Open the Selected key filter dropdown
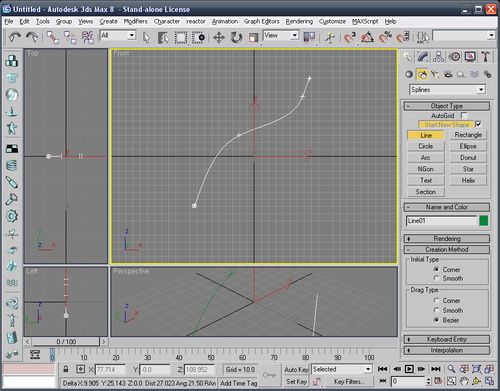This screenshot has height=391, width=500. pyautogui.click(x=342, y=369)
